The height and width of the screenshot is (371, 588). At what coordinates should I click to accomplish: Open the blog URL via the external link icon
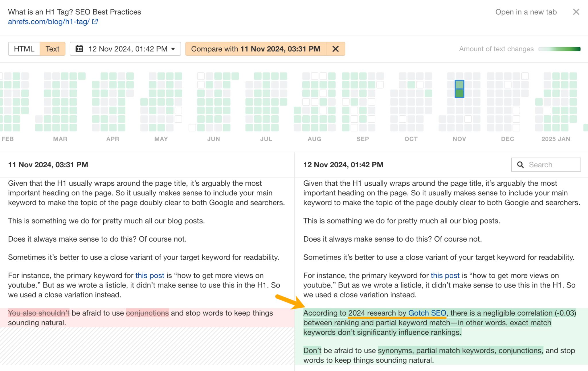95,21
